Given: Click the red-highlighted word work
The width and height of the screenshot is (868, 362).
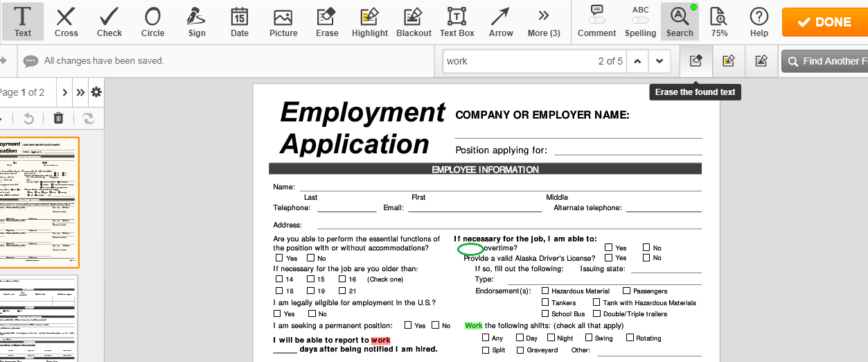Looking at the screenshot, I should point(381,340).
